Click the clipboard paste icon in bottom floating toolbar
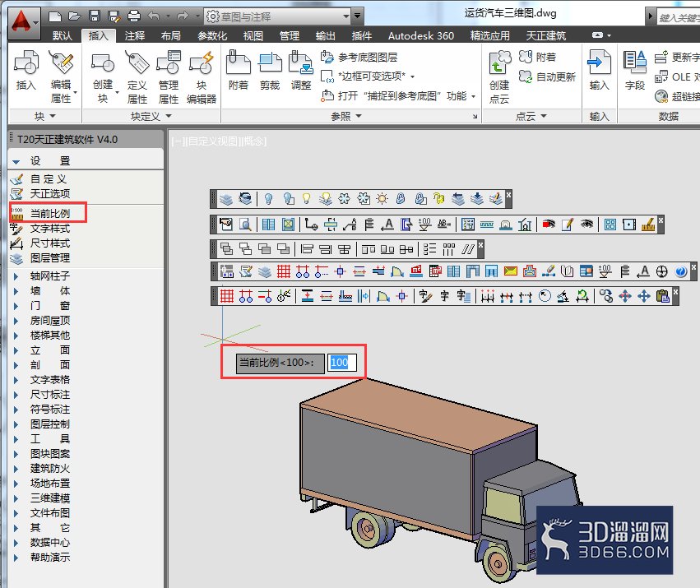This screenshot has width=700, height=588. click(663, 296)
